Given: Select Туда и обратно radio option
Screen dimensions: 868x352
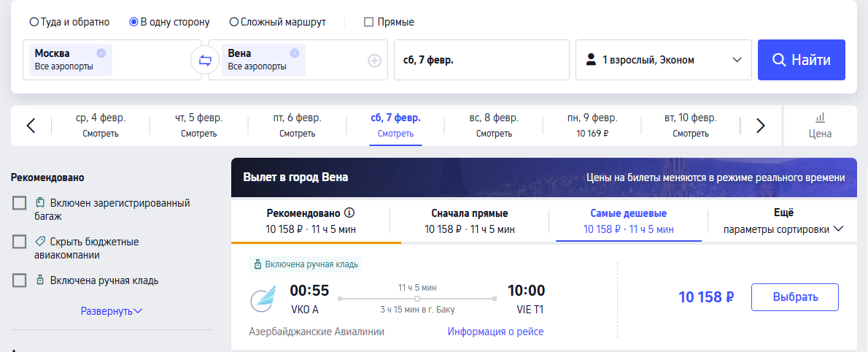Looking at the screenshot, I should [34, 22].
